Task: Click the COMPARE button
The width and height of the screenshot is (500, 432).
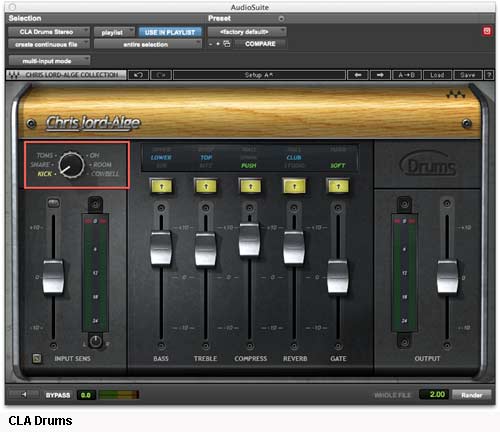Action: [x=260, y=44]
